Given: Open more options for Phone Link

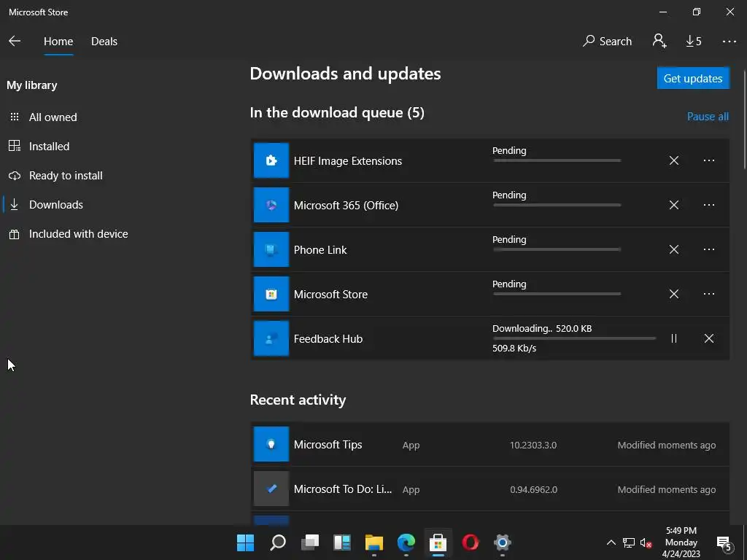Looking at the screenshot, I should (x=709, y=249).
